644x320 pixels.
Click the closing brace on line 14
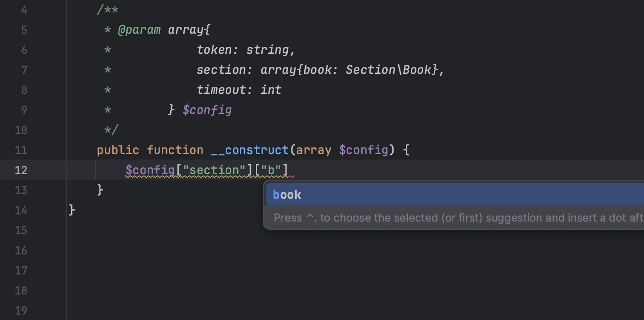[71, 210]
